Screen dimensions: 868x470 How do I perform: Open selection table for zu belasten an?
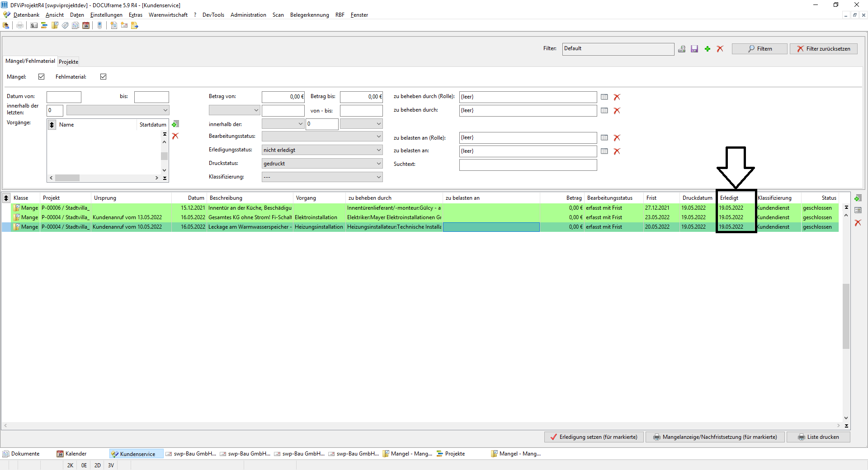tap(604, 151)
